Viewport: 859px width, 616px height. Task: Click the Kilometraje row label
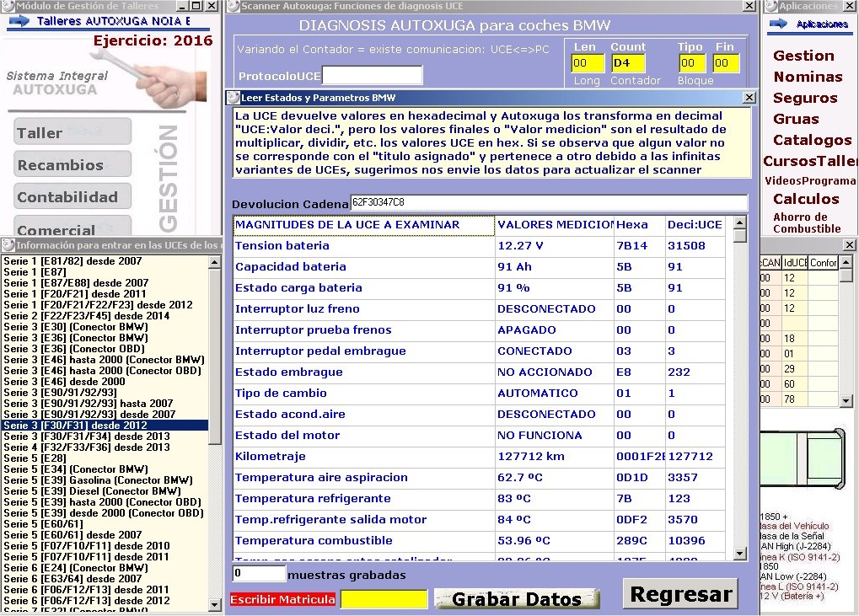click(270, 457)
